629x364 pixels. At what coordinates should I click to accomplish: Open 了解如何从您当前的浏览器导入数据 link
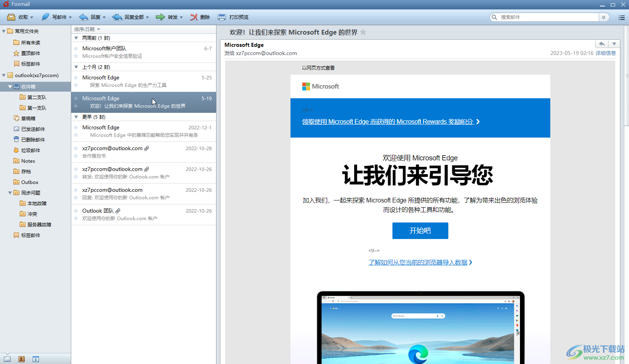tap(420, 262)
